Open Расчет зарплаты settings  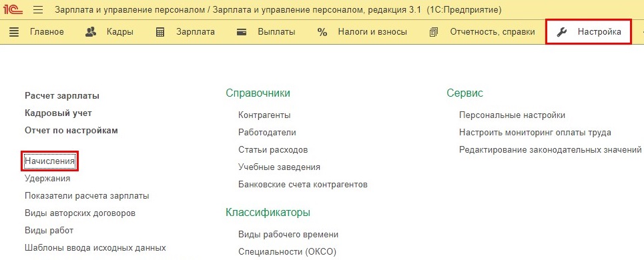62,95
